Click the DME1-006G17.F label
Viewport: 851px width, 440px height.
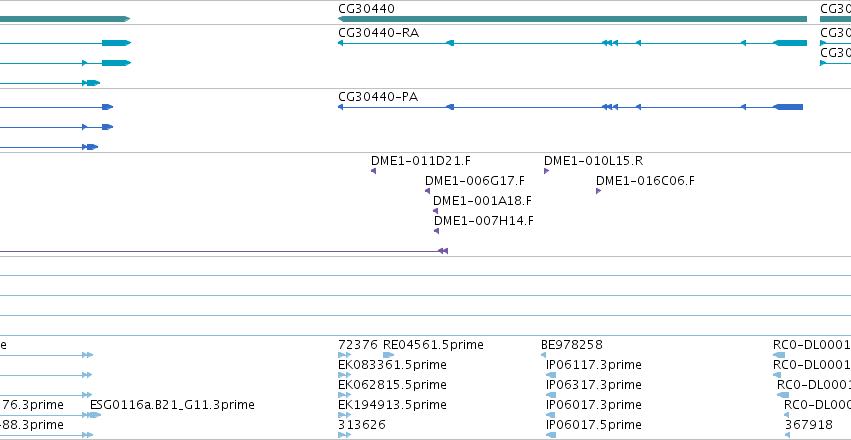(475, 181)
